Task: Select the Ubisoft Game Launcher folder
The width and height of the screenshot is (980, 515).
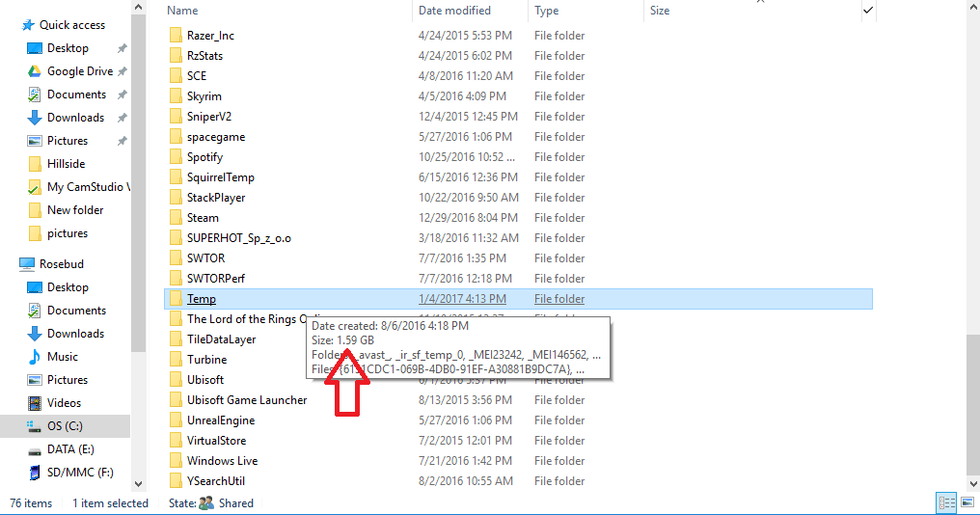Action: 247,400
